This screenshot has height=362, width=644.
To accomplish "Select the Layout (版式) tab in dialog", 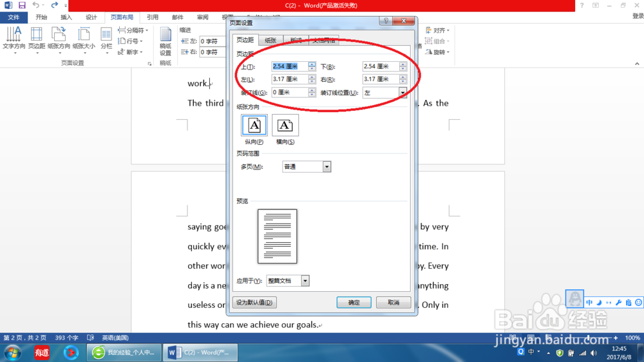I will 296,41.
